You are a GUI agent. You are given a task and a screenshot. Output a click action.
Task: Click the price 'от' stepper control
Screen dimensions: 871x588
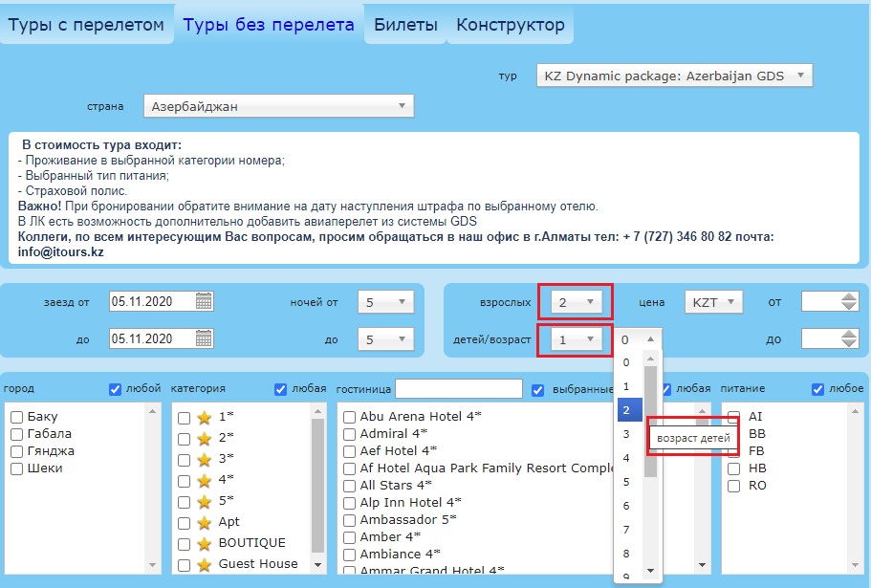coord(849,302)
